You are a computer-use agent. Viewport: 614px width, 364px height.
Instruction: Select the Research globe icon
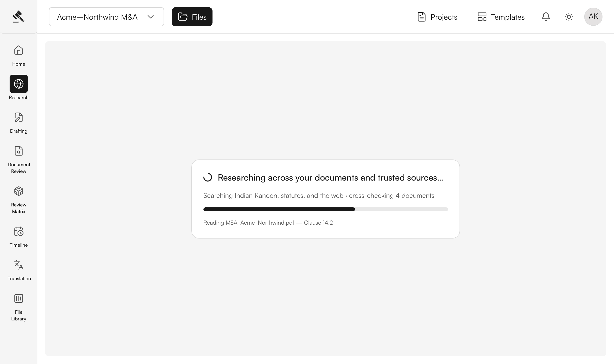point(19,84)
